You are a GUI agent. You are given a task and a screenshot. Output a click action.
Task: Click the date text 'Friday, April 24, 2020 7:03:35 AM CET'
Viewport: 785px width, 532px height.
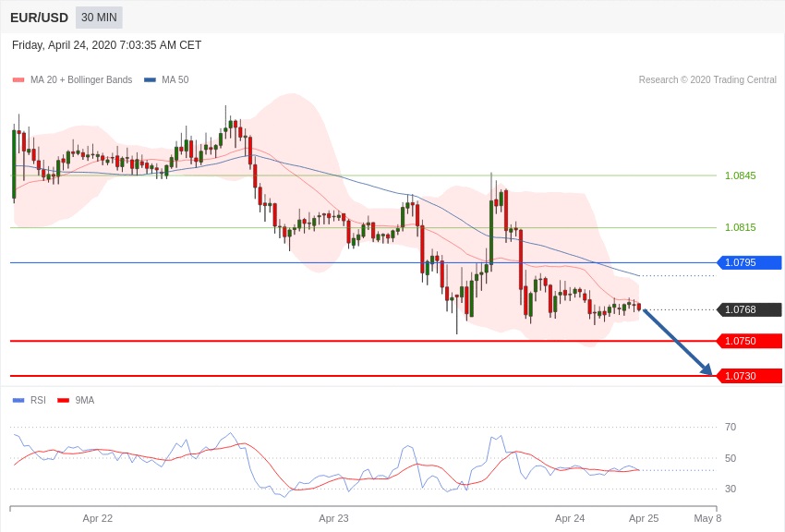pyautogui.click(x=106, y=45)
